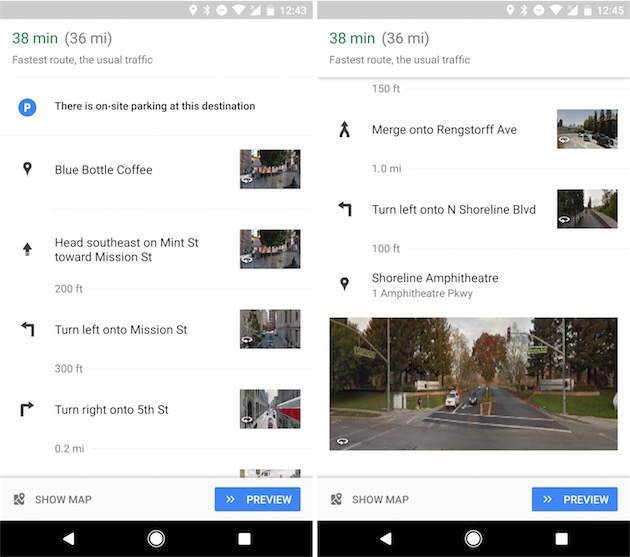Image resolution: width=630 pixels, height=557 pixels.
Task: Tap SHOW MAP on the right screen
Action: point(380,500)
